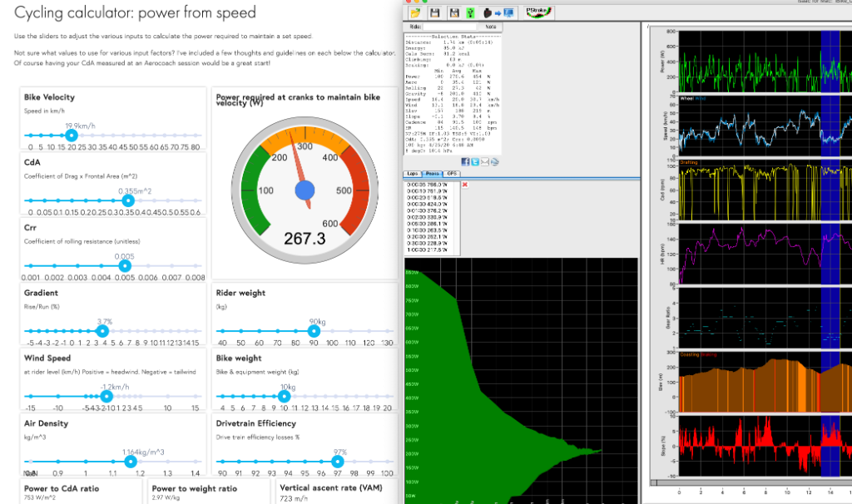
Task: Save the ride using the disk icon
Action: click(435, 13)
